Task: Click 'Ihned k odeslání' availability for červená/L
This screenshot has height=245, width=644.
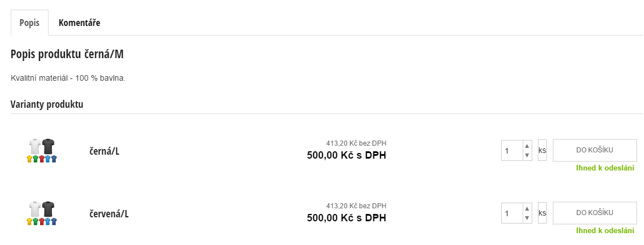Action: (x=605, y=231)
